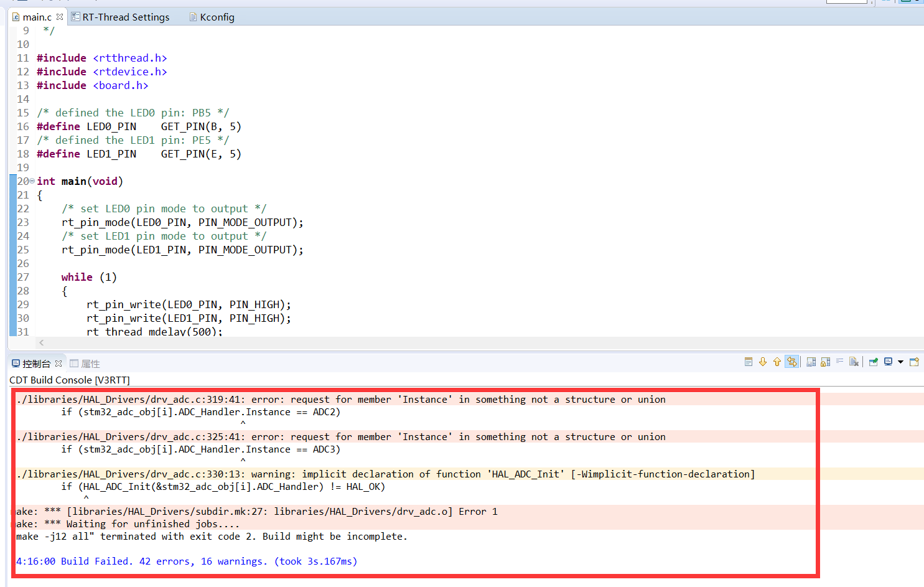Screen dimensions: 924x587
Task: Click the #include <board.h> line
Action: click(x=93, y=85)
